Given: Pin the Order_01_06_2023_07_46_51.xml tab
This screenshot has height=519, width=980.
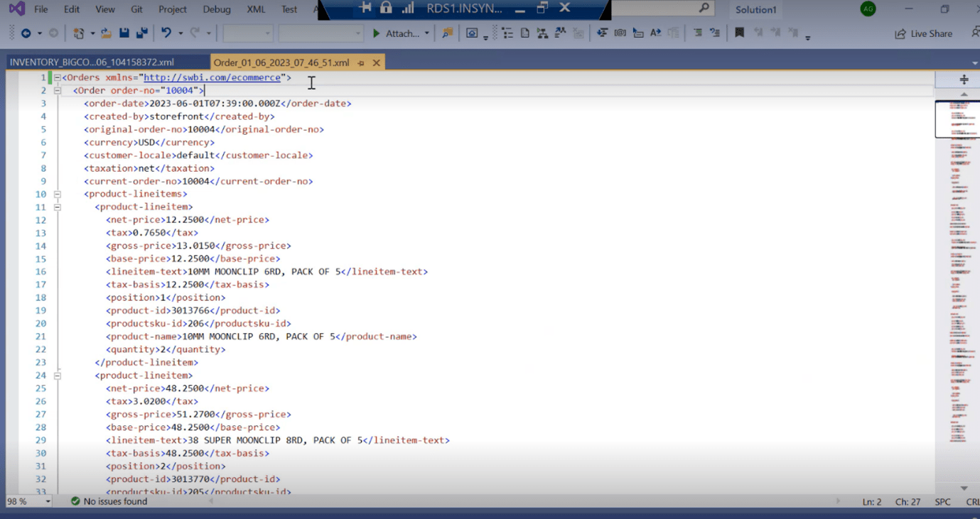Looking at the screenshot, I should tap(361, 62).
